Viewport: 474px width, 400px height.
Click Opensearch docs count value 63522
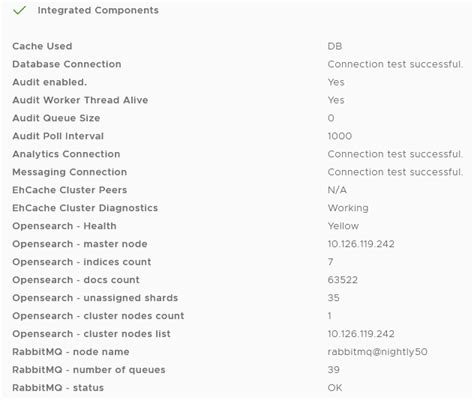pyautogui.click(x=342, y=280)
